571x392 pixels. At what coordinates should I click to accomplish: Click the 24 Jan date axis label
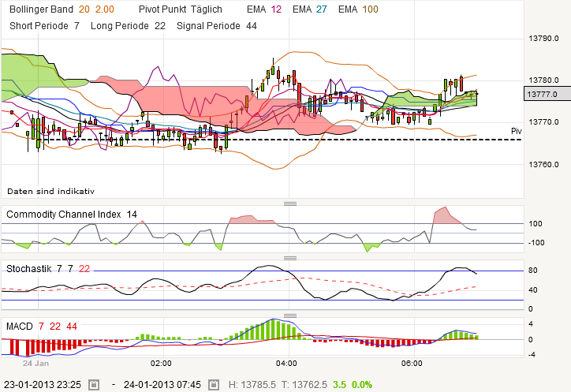point(35,364)
